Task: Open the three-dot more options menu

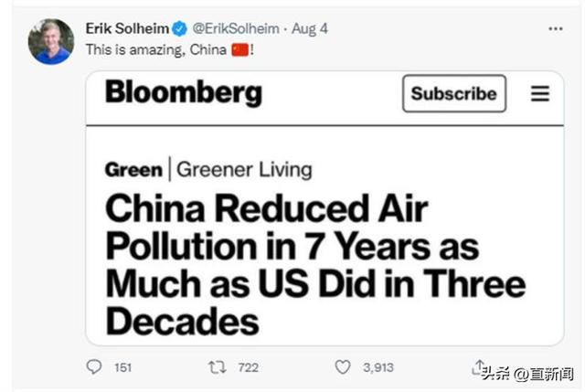Action: pos(556,28)
